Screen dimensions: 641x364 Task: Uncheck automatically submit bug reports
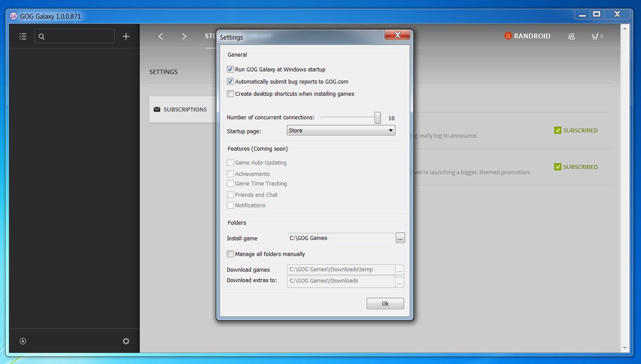click(x=230, y=81)
